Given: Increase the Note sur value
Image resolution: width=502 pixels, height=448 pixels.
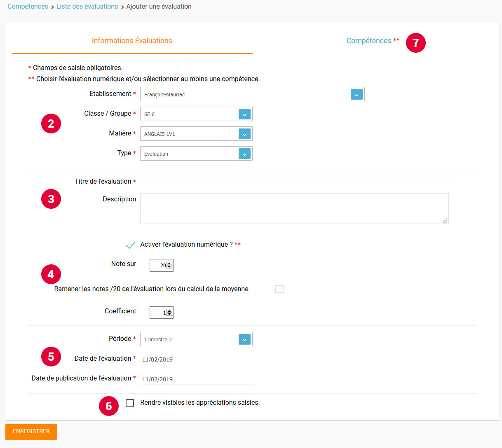Looking at the screenshot, I should 169,264.
